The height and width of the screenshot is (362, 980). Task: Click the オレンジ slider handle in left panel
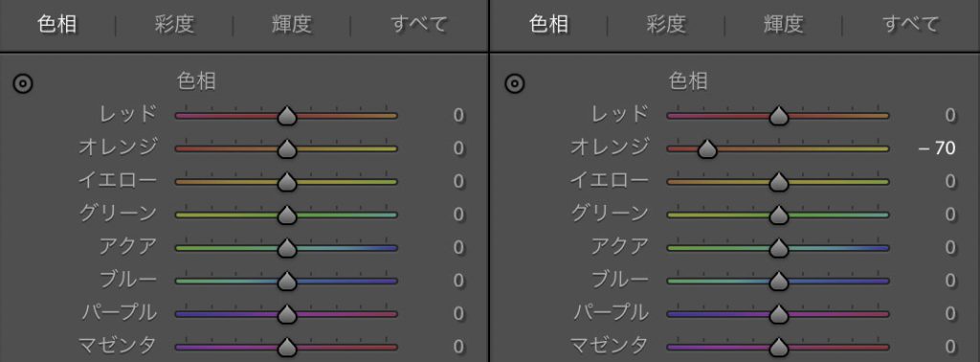coord(287,148)
